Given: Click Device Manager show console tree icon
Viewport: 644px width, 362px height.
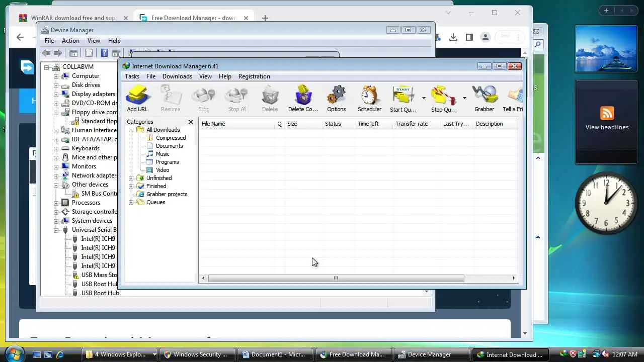Looking at the screenshot, I should (73, 53).
